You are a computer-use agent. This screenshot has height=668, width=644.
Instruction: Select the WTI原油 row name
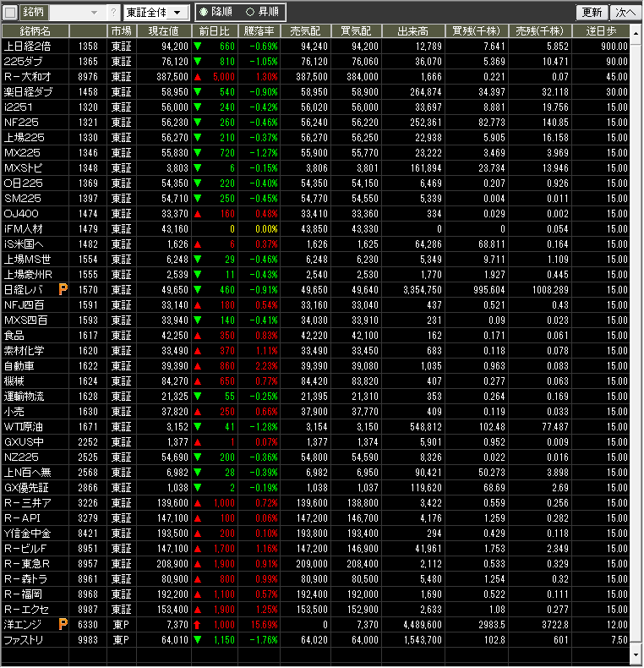pyautogui.click(x=24, y=426)
